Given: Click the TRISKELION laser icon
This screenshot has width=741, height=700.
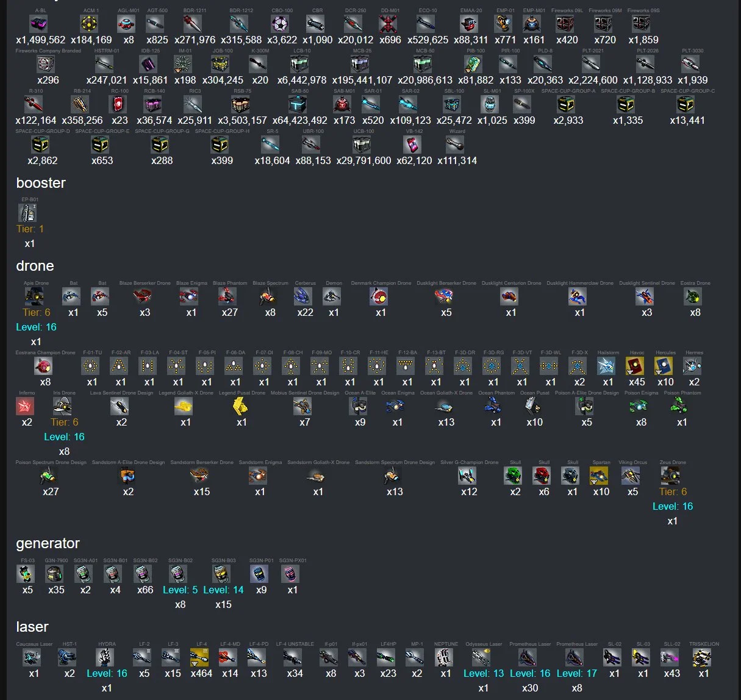Looking at the screenshot, I should click(x=702, y=657).
